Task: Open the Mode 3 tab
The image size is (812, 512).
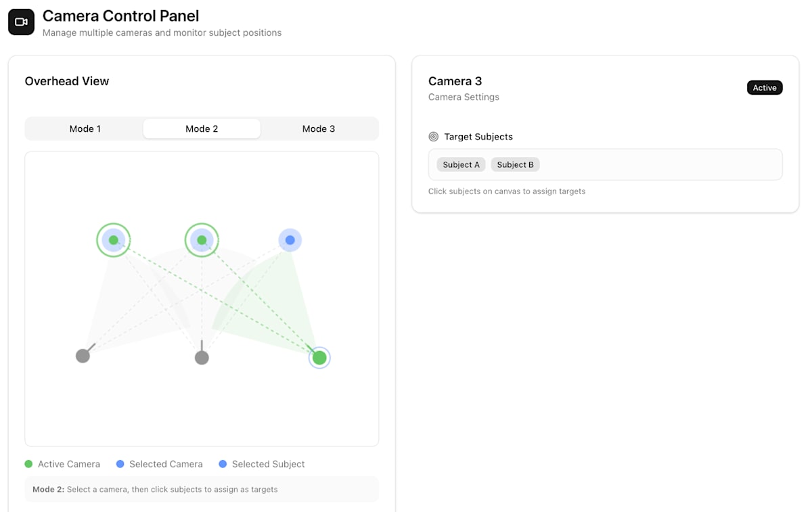Action: (x=318, y=129)
